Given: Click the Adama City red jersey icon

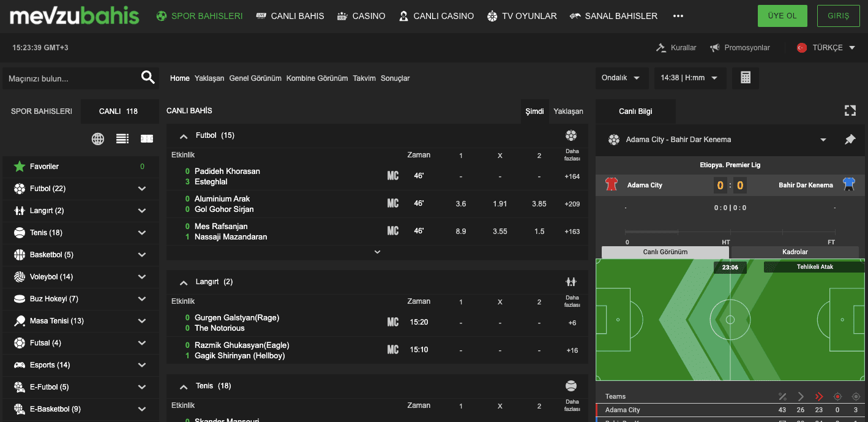Looking at the screenshot, I should tap(612, 185).
